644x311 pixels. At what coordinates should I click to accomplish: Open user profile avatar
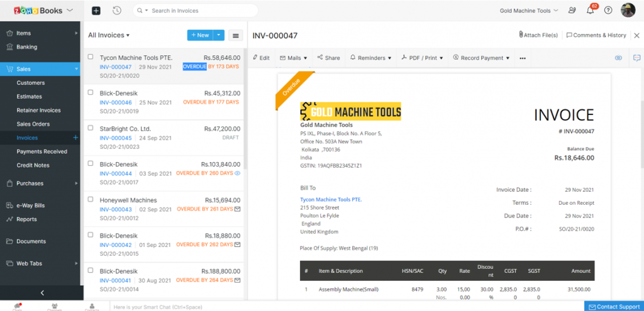point(628,10)
